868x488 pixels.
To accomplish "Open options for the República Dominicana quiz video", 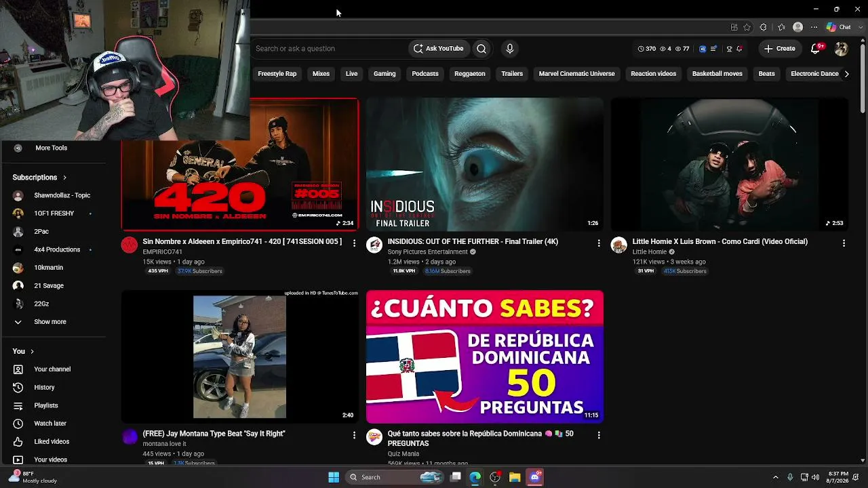I will (x=599, y=435).
